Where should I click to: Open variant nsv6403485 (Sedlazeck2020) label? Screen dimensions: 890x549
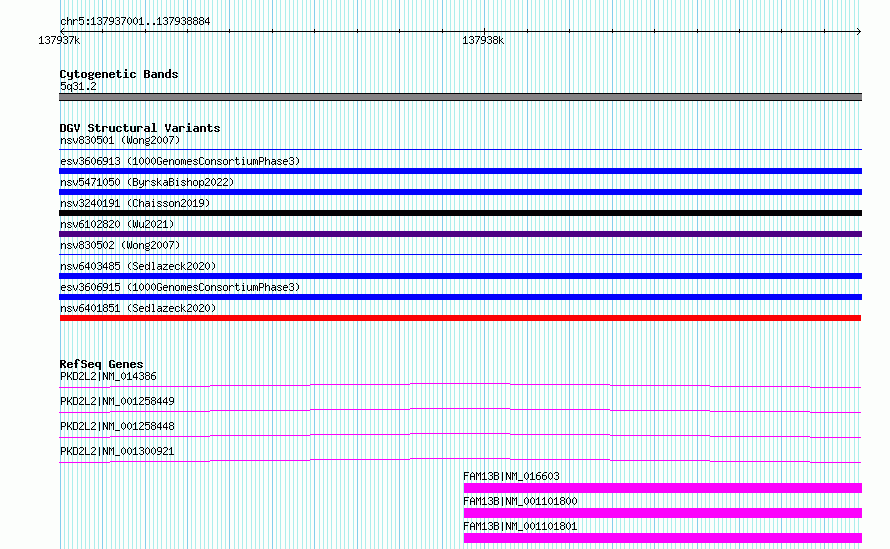(x=138, y=266)
